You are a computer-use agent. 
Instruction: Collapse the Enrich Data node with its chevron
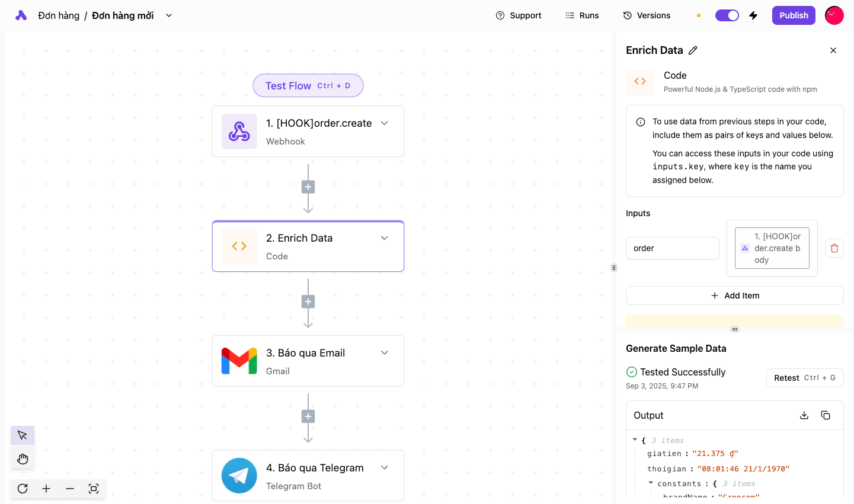[x=385, y=237]
